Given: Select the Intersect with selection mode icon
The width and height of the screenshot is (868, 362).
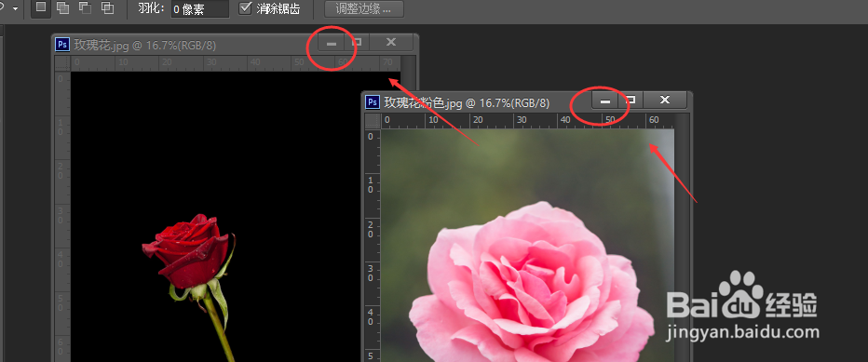Looking at the screenshot, I should point(107,7).
